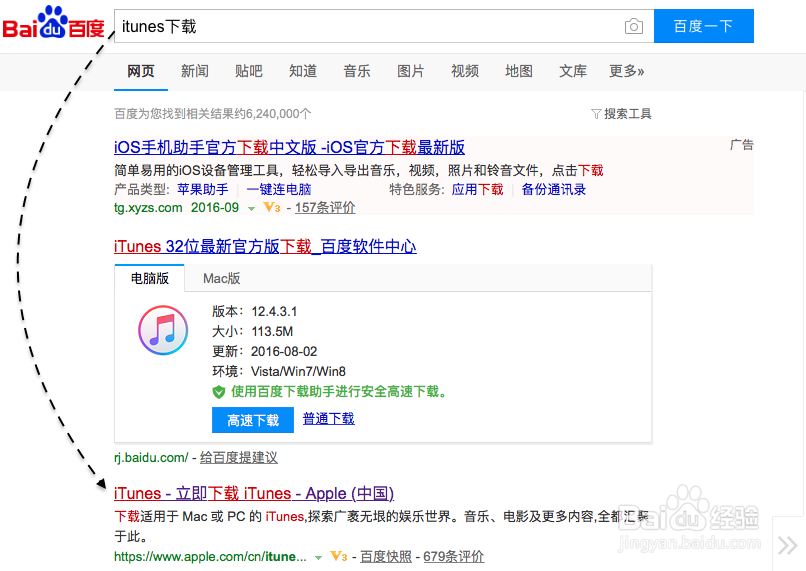Click the 苹果助手 link
Viewport: 806px width, 571px height.
point(203,189)
